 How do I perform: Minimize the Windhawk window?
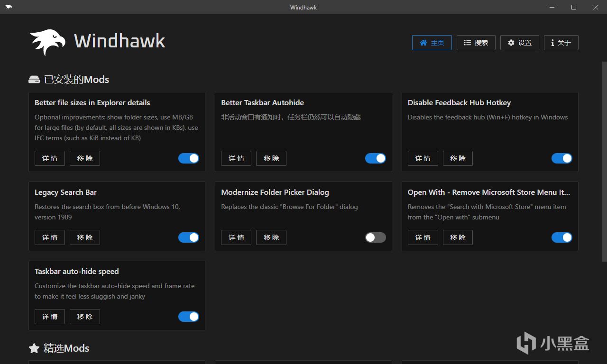[552, 7]
